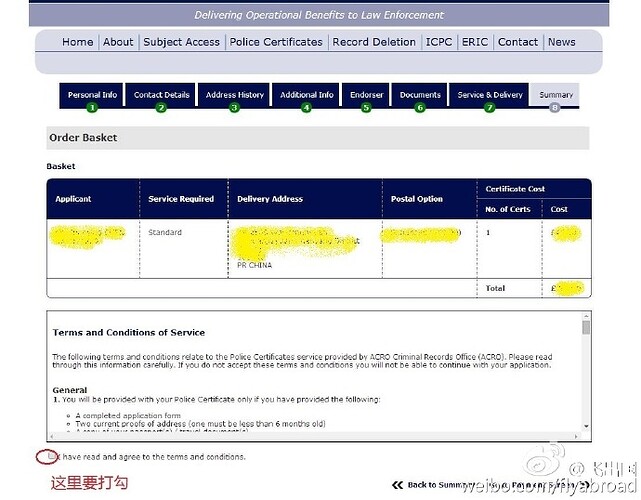
Task: Return to Service & Delivery step tab
Action: point(489,95)
